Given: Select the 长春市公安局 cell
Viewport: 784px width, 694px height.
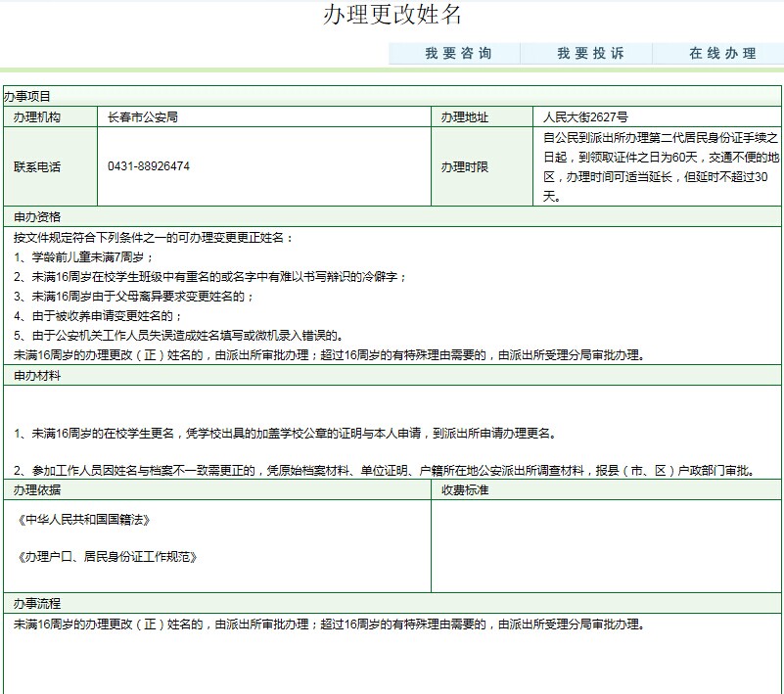Looking at the screenshot, I should (264, 117).
